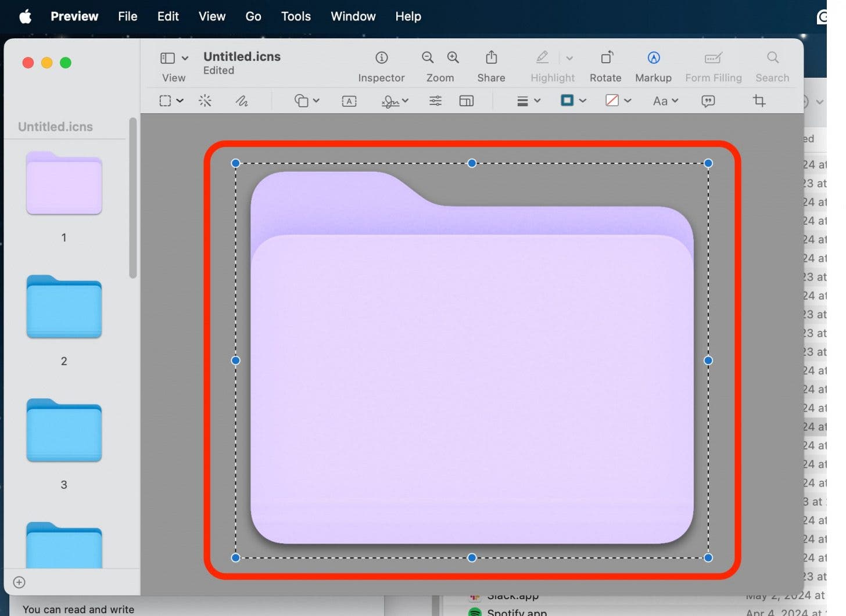The image size is (846, 616).
Task: Rotate the image with Rotate button
Action: coord(605,58)
